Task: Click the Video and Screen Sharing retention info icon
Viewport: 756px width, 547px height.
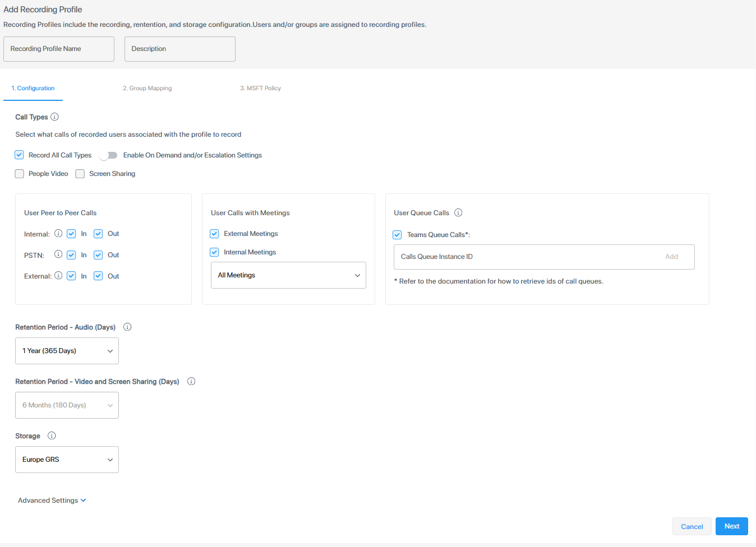Action: [x=191, y=381]
